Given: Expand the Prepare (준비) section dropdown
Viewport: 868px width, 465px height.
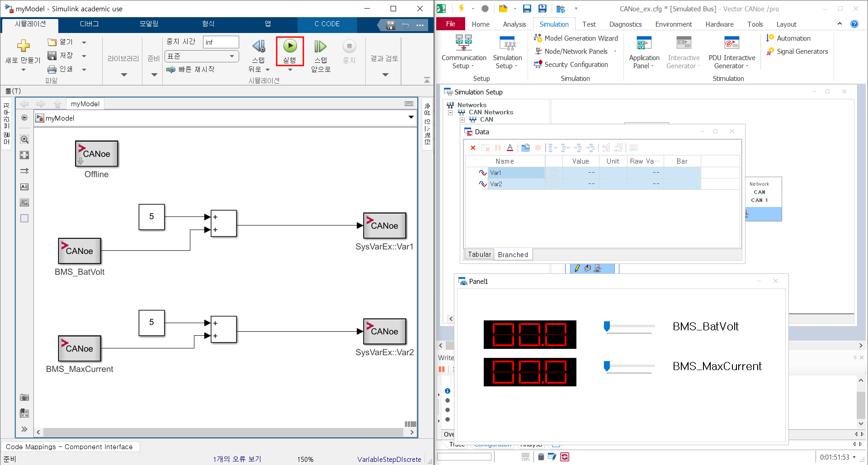Looking at the screenshot, I should click(x=154, y=75).
